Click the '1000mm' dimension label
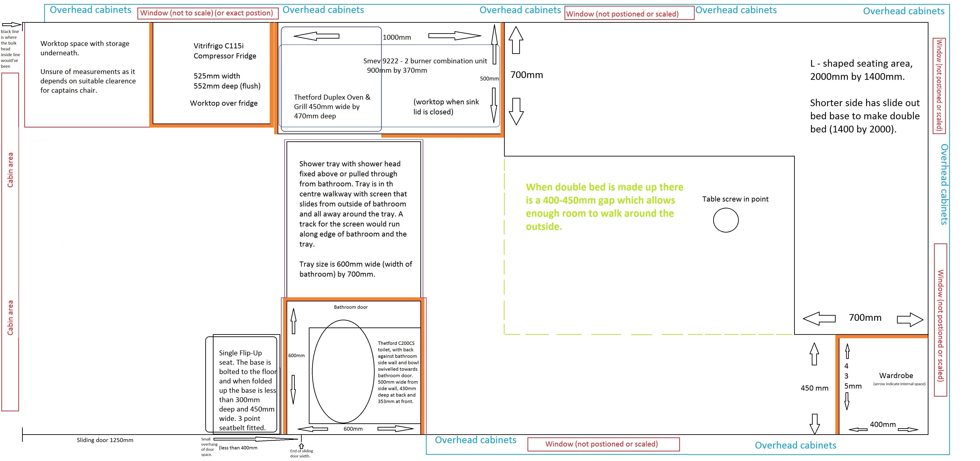This screenshot has width=980, height=461. click(x=397, y=37)
